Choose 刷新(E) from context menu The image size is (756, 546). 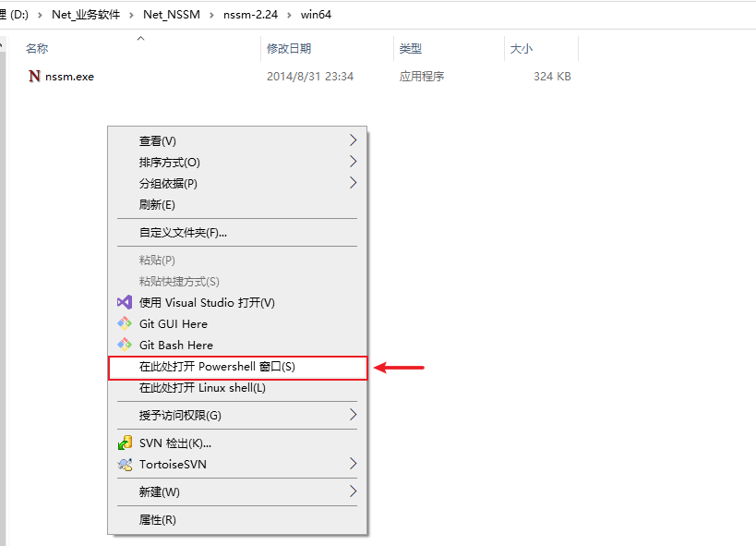click(x=236, y=205)
